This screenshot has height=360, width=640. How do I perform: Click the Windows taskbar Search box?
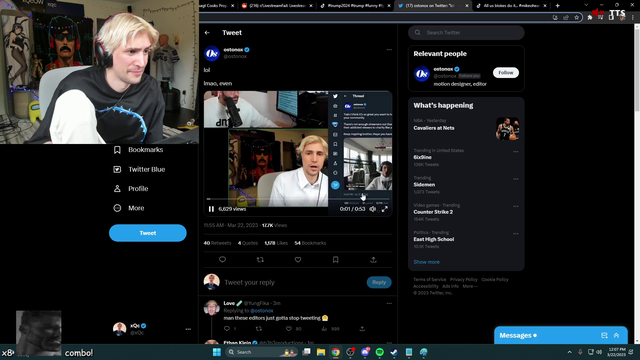[x=261, y=352]
